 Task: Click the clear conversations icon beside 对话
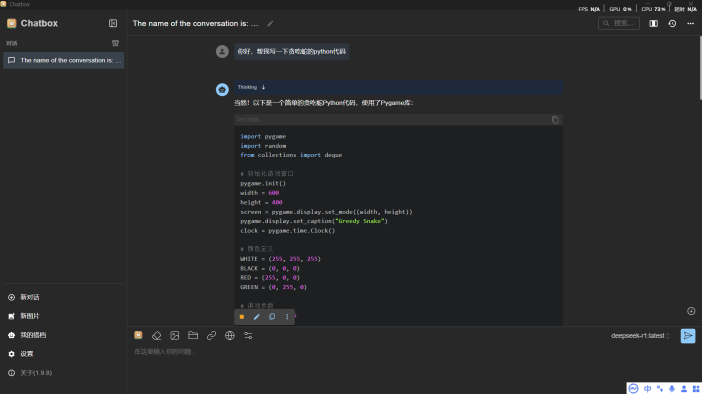point(115,43)
